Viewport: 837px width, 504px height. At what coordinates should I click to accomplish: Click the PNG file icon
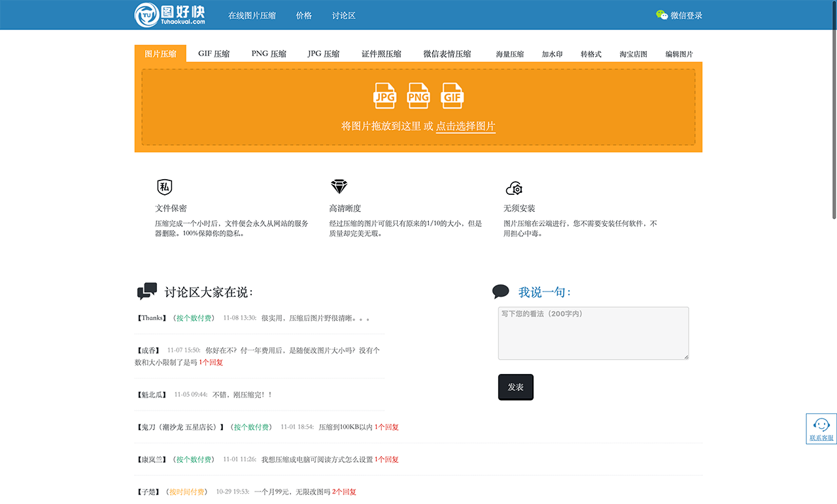click(x=418, y=95)
